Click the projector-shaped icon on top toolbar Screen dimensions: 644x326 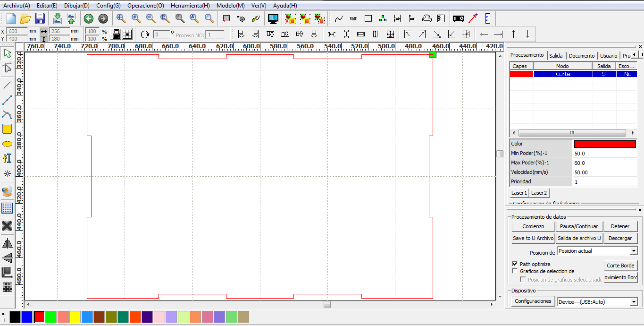pyautogui.click(x=458, y=18)
